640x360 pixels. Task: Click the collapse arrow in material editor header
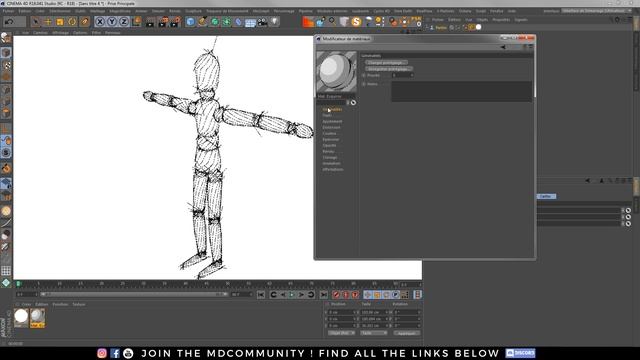pyautogui.click(x=503, y=47)
